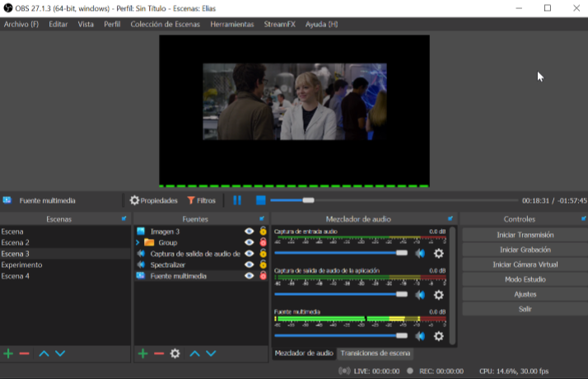Undock the Mezclador de audio panel
588x379 pixels.
coord(450,218)
